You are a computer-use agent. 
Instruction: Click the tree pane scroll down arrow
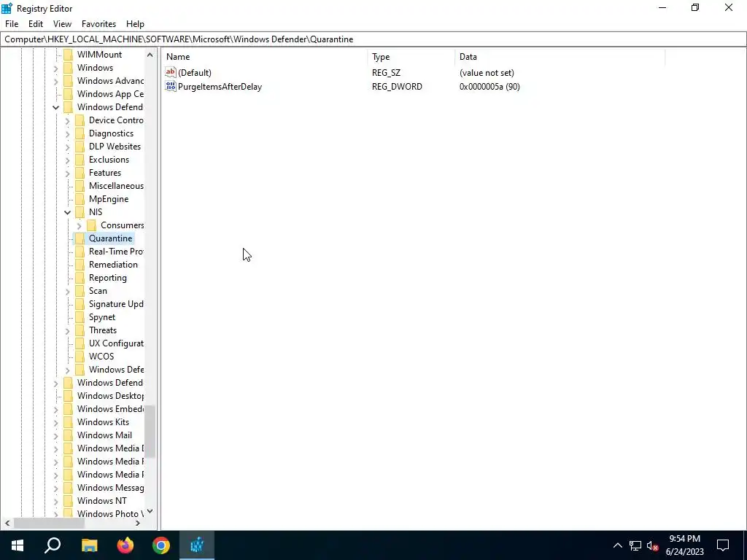coord(150,511)
